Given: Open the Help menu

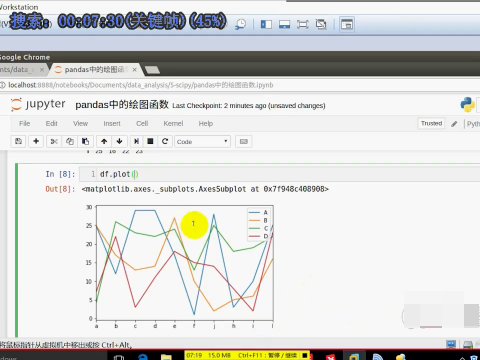Looking at the screenshot, I should pos(206,124).
